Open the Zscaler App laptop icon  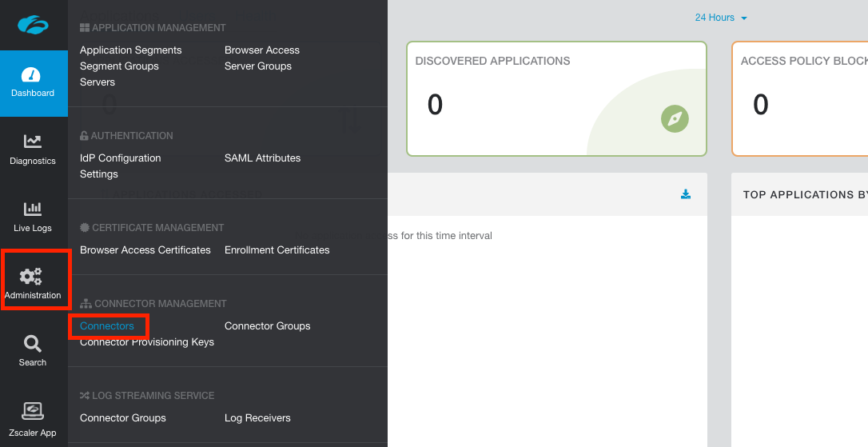click(33, 412)
